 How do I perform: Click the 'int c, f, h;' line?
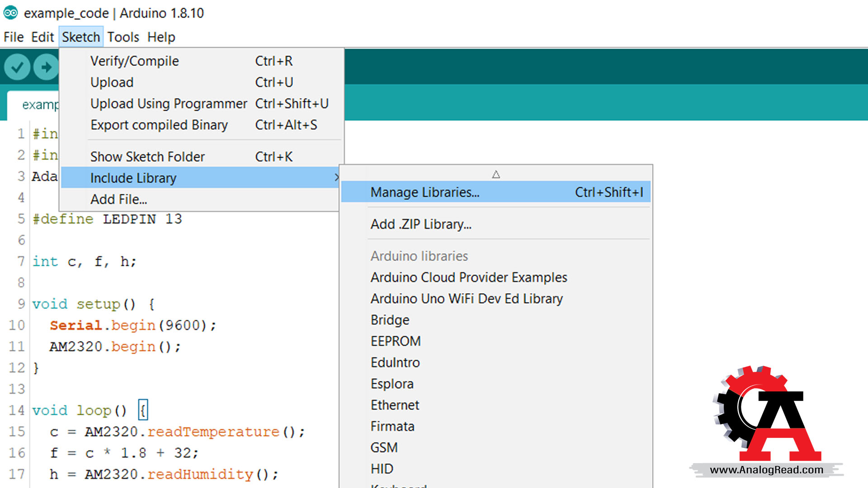click(84, 262)
